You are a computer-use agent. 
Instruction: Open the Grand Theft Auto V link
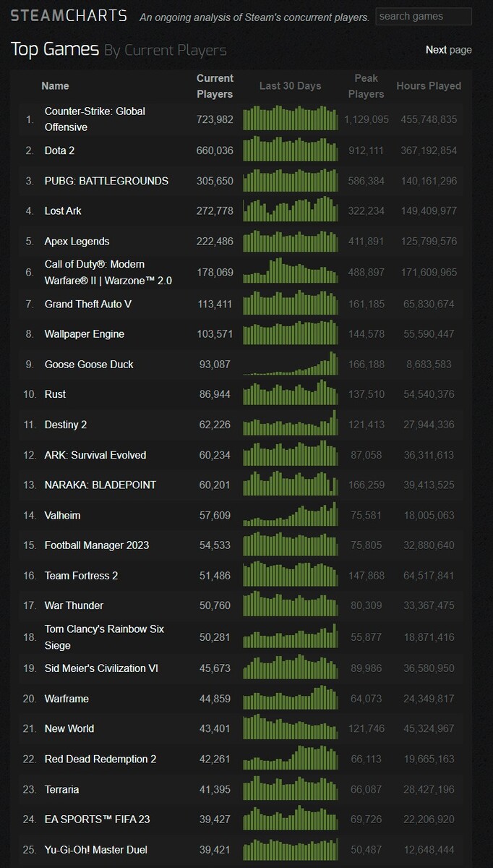(x=88, y=304)
